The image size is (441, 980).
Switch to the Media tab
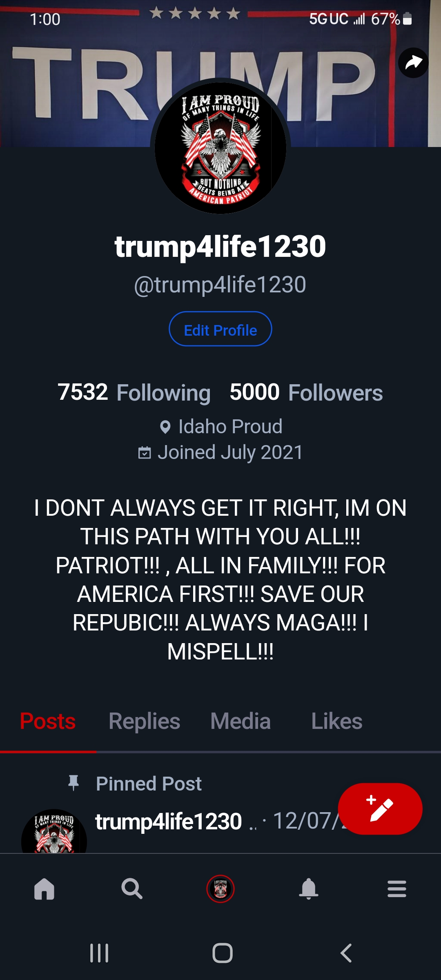pos(241,721)
